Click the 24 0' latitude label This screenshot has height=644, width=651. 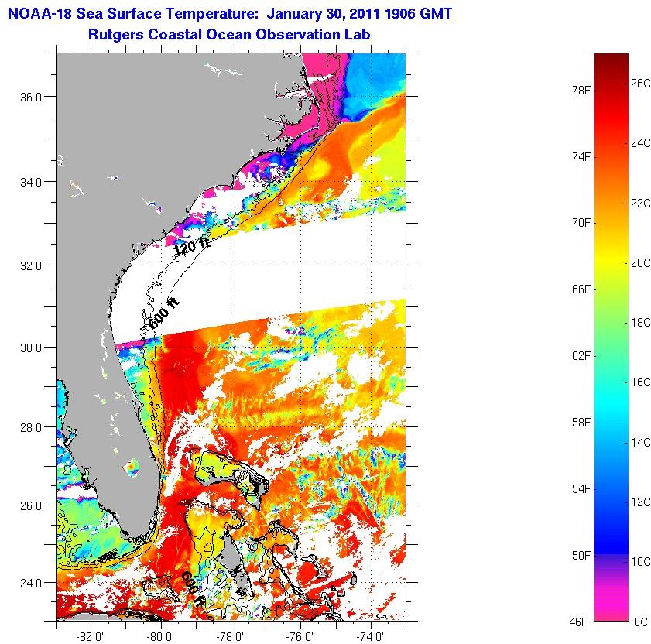click(x=32, y=583)
